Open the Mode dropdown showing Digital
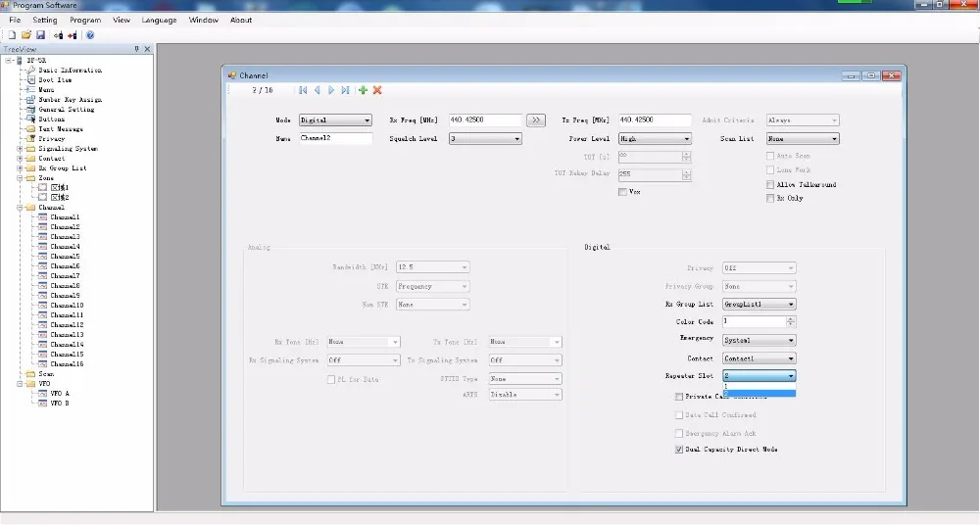980x525 pixels. point(335,120)
